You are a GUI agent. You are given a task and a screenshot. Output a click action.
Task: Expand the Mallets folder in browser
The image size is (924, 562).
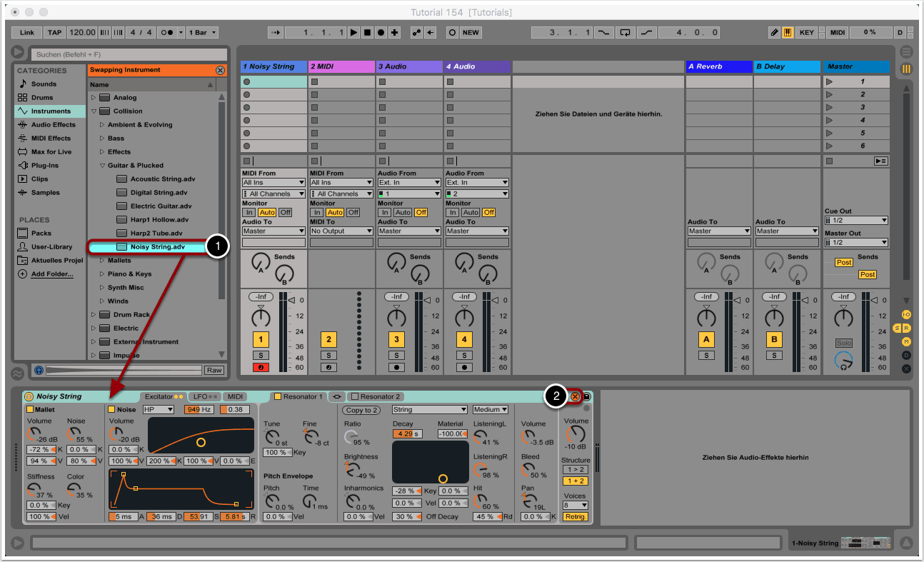pos(102,261)
